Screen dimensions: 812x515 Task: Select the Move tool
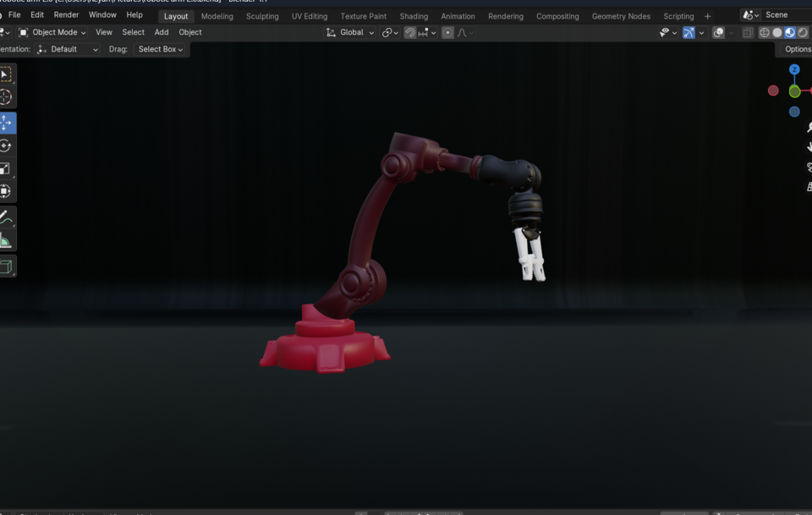pos(7,123)
